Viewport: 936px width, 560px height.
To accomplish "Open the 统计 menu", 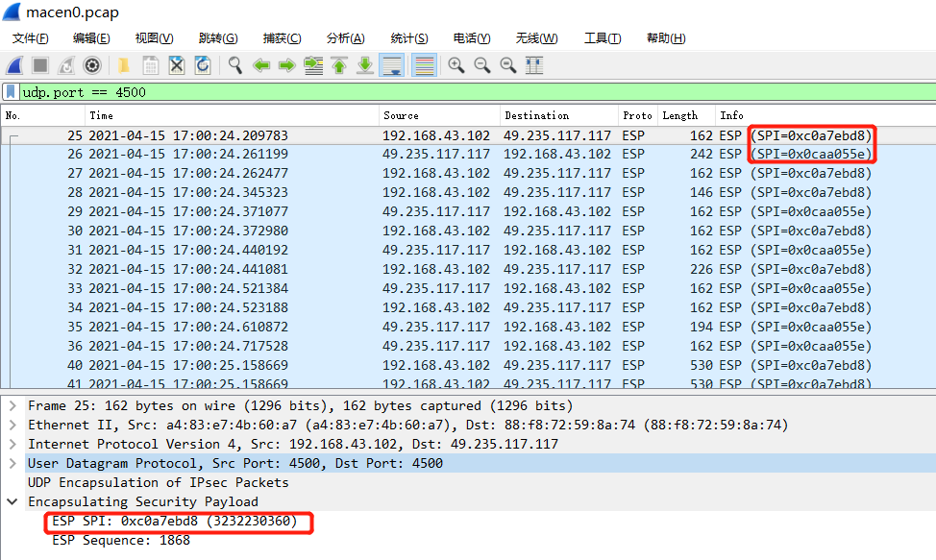I will (408, 38).
